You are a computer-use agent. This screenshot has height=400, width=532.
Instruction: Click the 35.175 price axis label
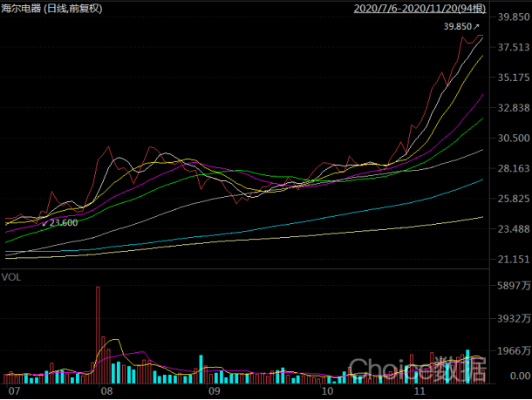pos(514,78)
